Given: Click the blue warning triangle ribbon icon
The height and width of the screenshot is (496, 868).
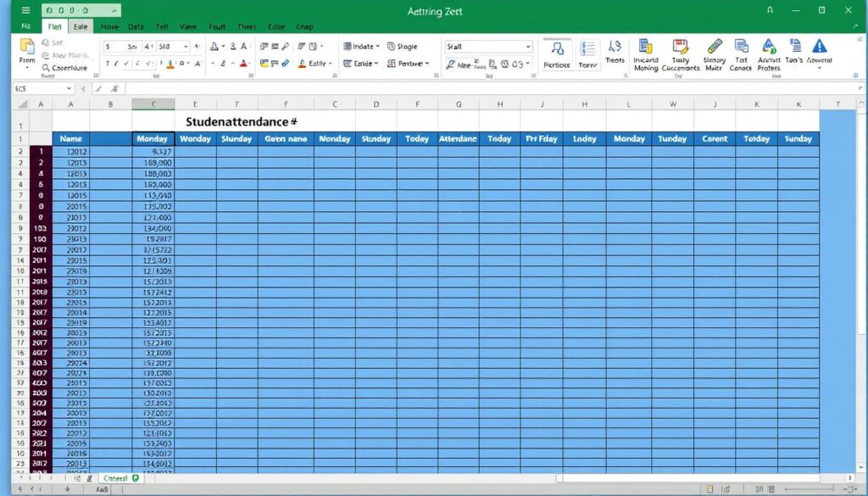Looking at the screenshot, I should pyautogui.click(x=820, y=46).
